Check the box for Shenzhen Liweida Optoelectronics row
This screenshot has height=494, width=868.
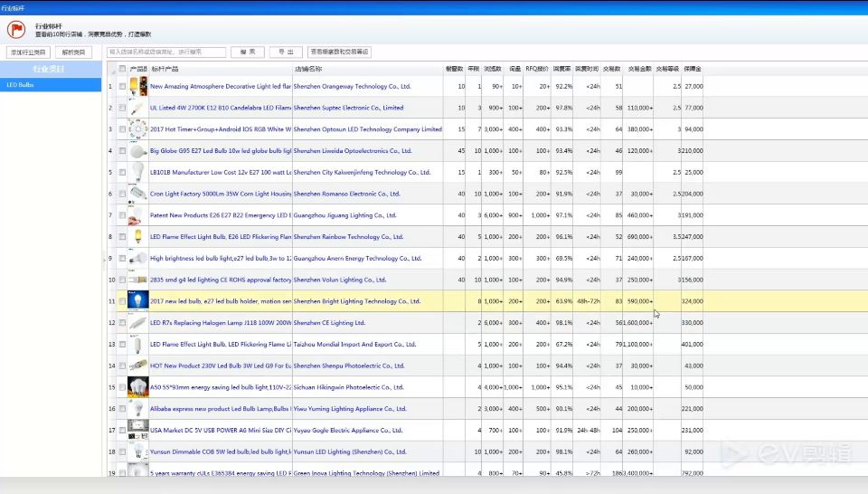pos(122,150)
